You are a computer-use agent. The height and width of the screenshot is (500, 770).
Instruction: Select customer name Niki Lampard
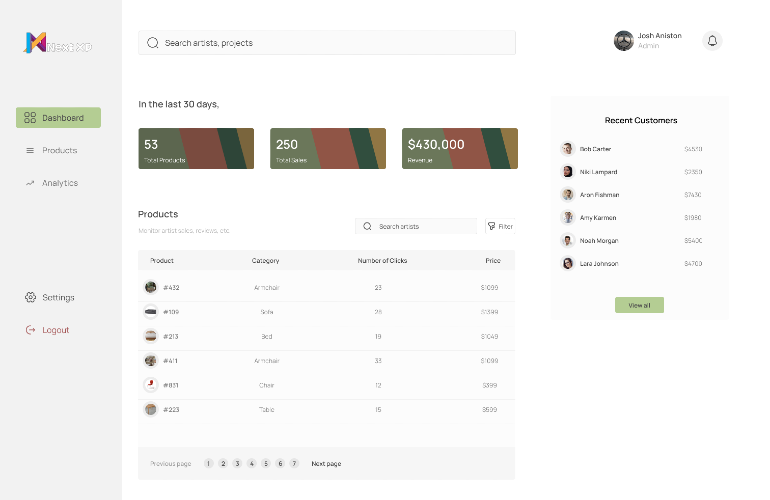coord(599,172)
